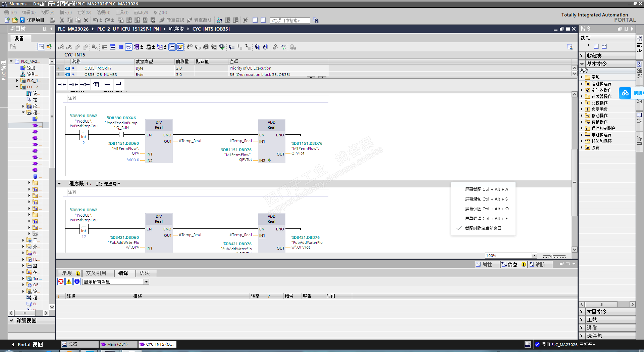This screenshot has width=644, height=352.
Task: Open the 项目(P) menu
Action: 10,12
